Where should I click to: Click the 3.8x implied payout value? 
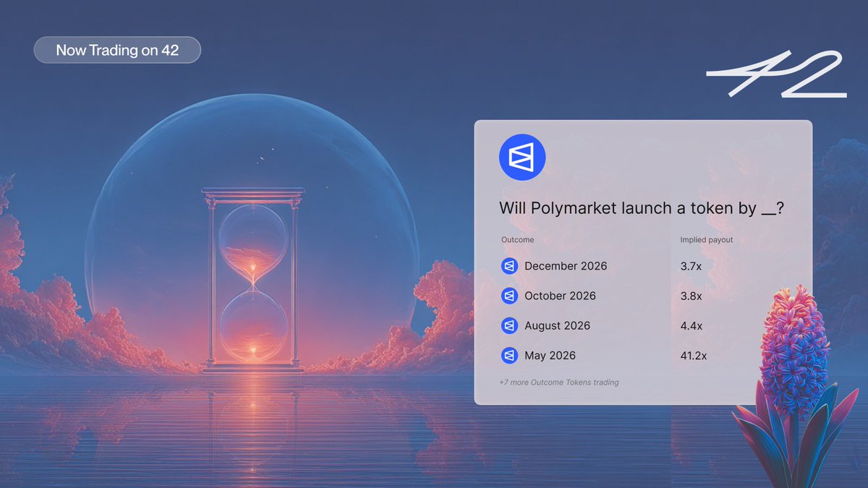(x=691, y=296)
